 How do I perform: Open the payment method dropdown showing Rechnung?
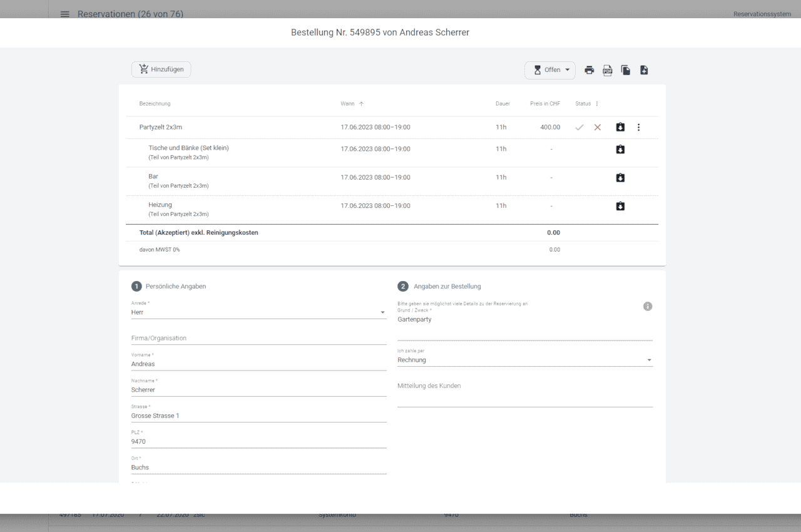[x=649, y=361]
